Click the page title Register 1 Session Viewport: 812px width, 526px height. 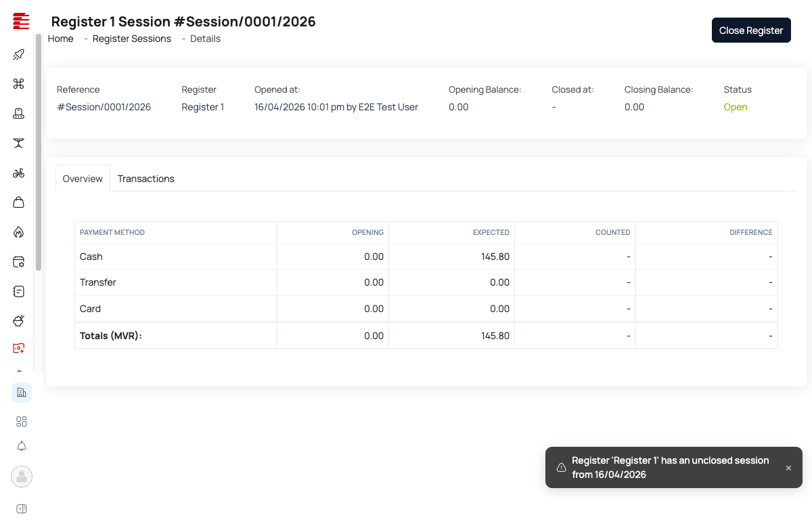183,22
